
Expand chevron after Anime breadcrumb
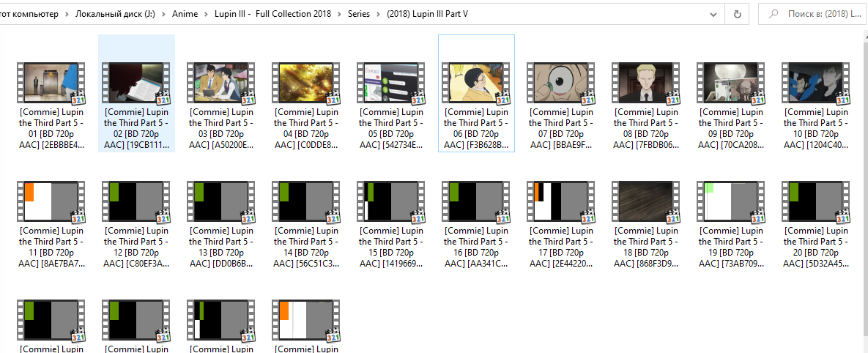coord(206,15)
